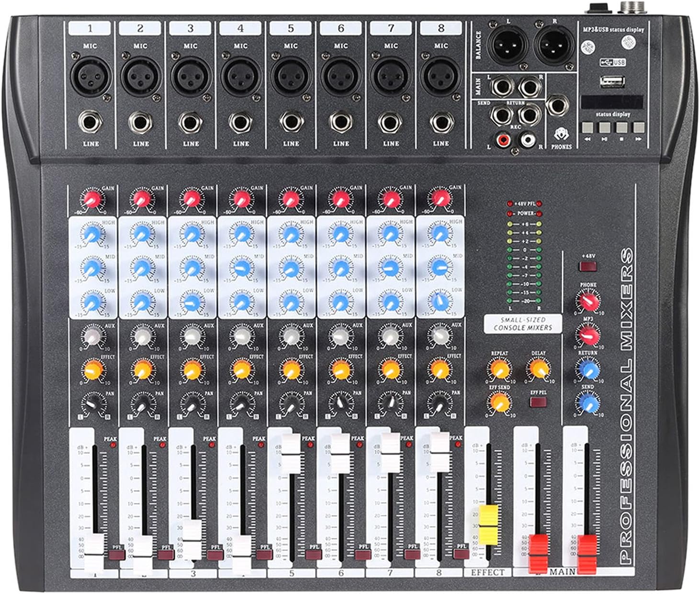Screen dimensions: 700x594
Task: Toggle PFL on channel 3
Action: (215, 555)
